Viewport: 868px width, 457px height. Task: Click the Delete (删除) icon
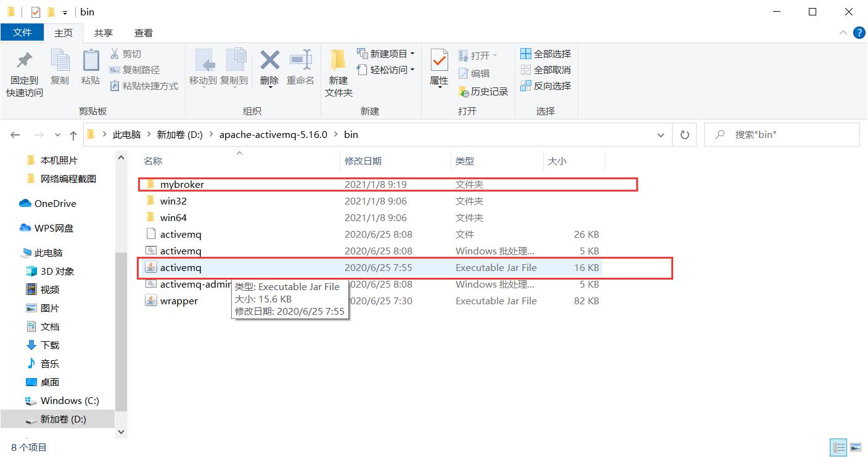(269, 60)
